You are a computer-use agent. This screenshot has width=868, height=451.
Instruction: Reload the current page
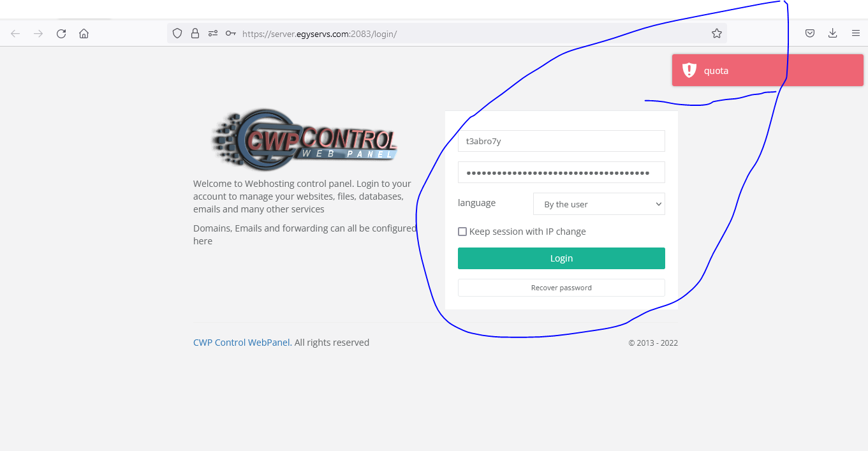tap(61, 34)
